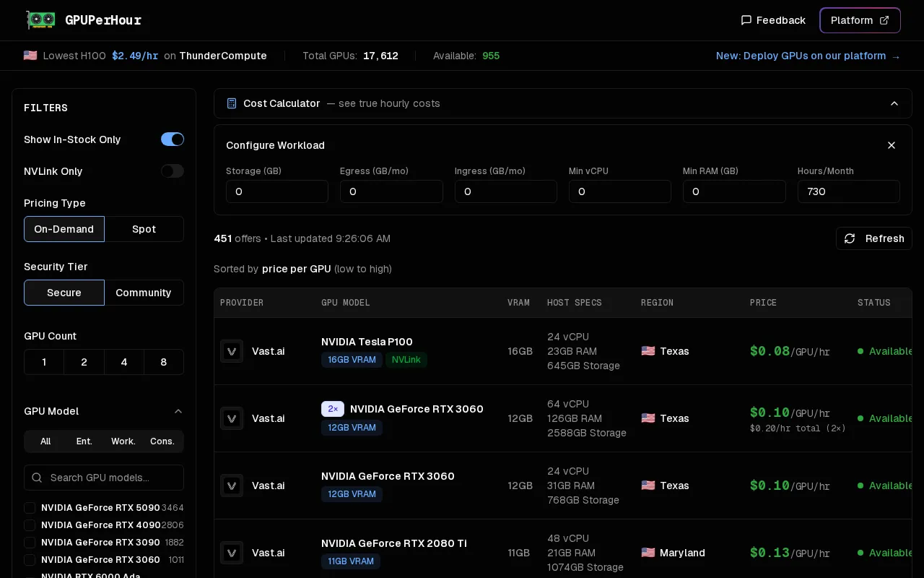Switch to the Work. GPU category tab
924x578 pixels.
[123, 441]
